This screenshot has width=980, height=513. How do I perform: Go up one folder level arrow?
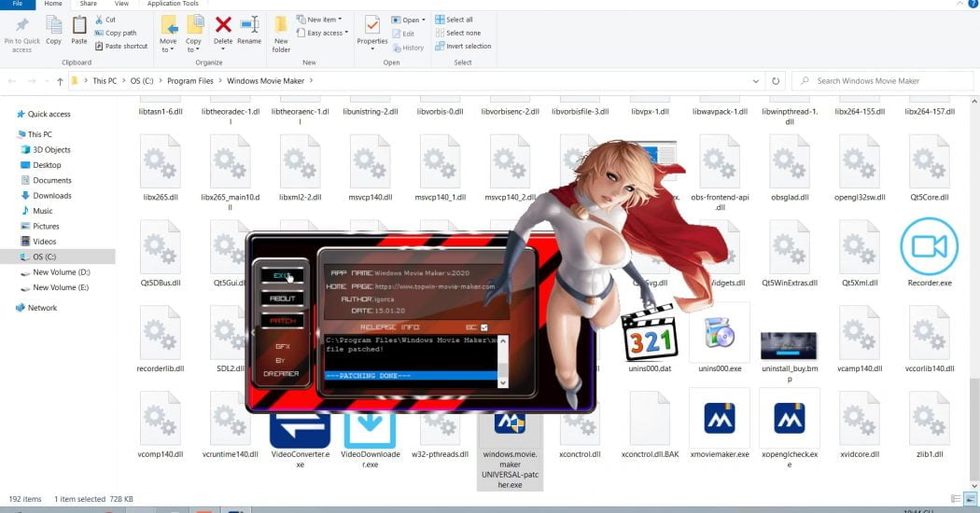click(x=60, y=80)
